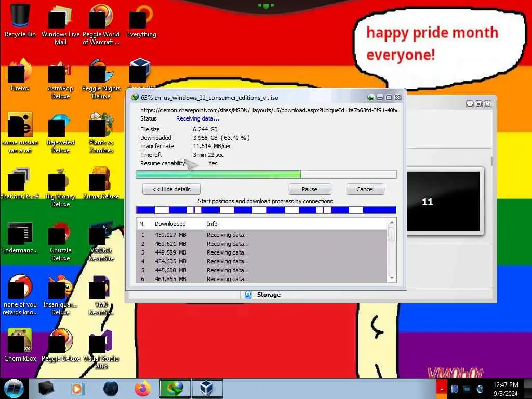The width and height of the screenshot is (532, 399).
Task: Click the connections list scrollbar up arrow
Action: [x=392, y=223]
